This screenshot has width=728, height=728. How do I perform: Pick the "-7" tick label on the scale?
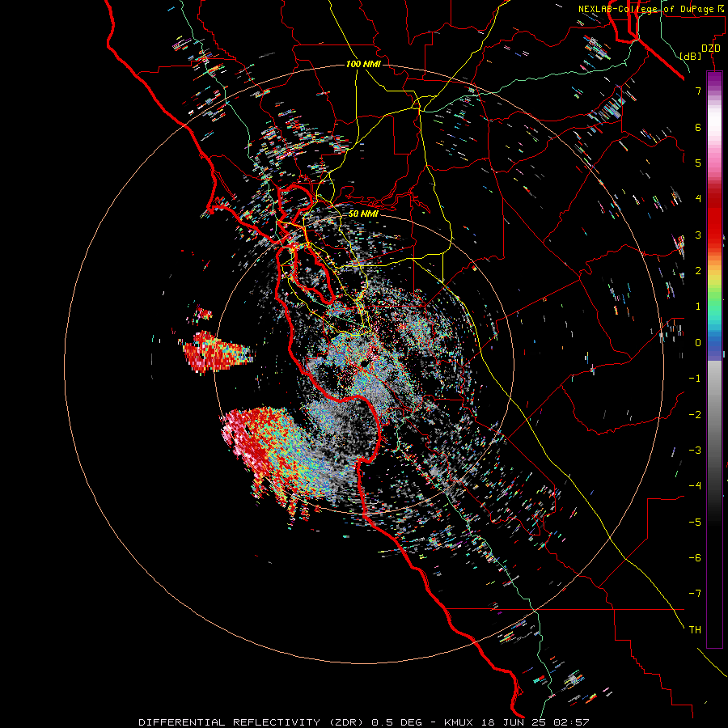(695, 594)
